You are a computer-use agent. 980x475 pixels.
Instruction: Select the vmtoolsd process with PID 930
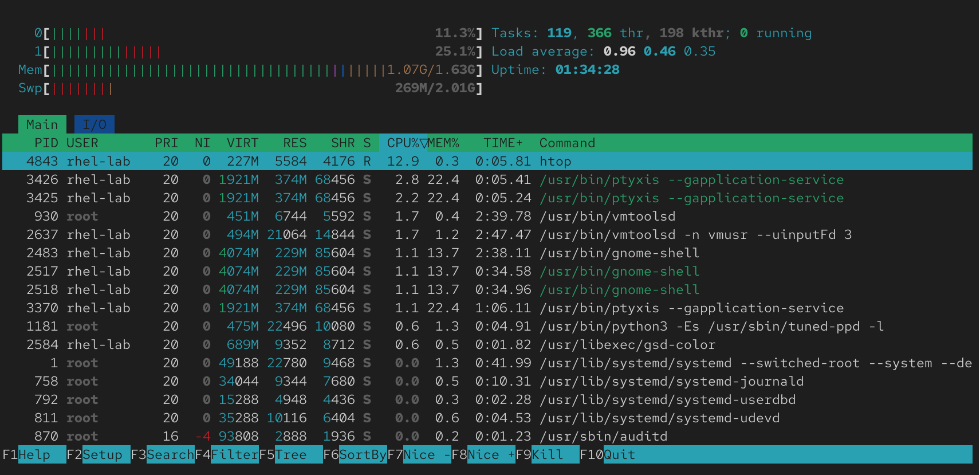487,216
